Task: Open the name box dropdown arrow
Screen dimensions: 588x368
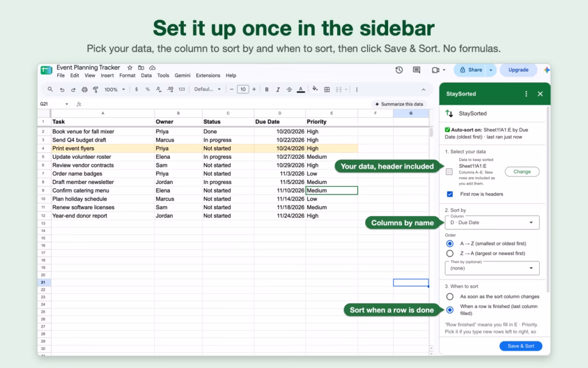Action: coord(67,104)
